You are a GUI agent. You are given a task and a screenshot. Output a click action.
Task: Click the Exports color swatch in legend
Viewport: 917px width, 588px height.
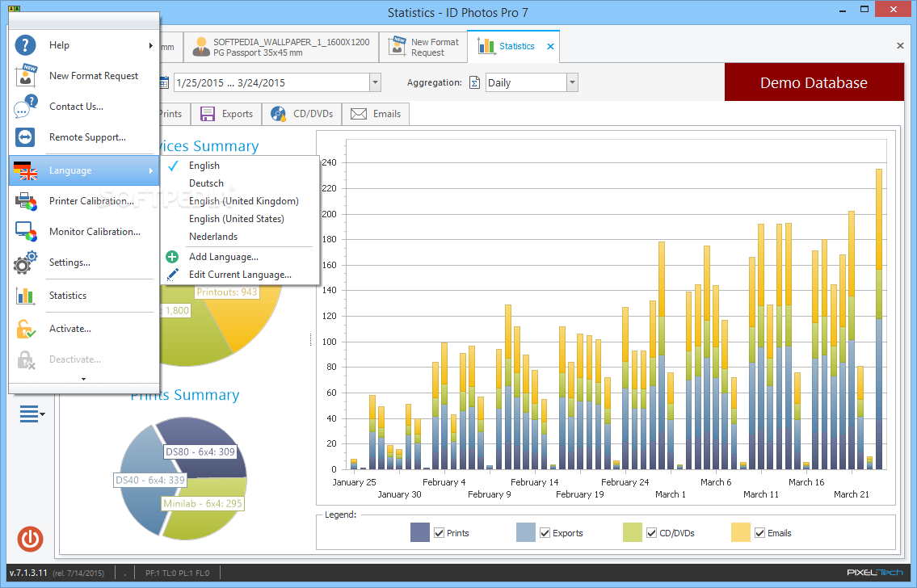(x=526, y=532)
